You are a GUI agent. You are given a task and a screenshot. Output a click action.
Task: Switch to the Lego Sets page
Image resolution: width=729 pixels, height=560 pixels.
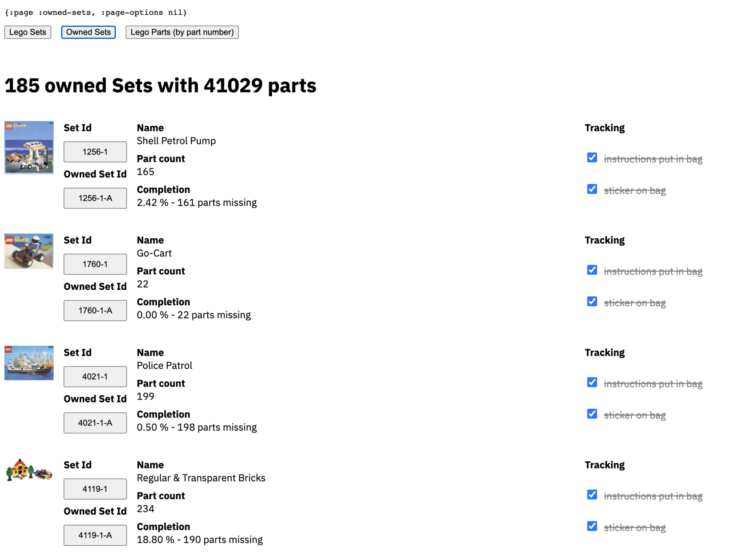[x=28, y=32]
